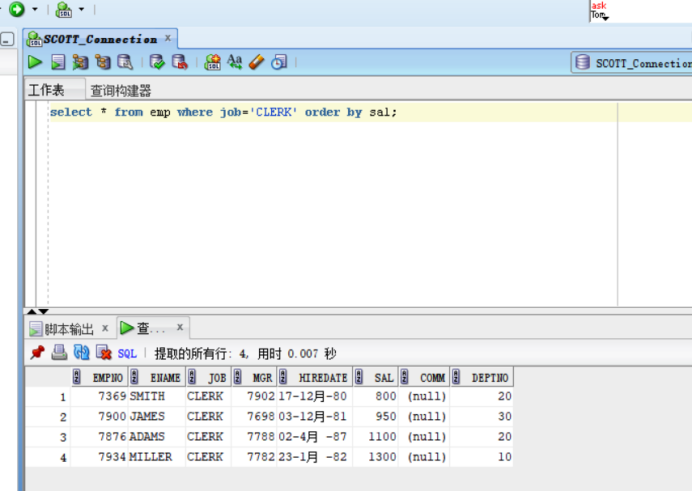The width and height of the screenshot is (692, 492).
Task: Click the collapse-down splitter arrow
Action: click(43, 312)
